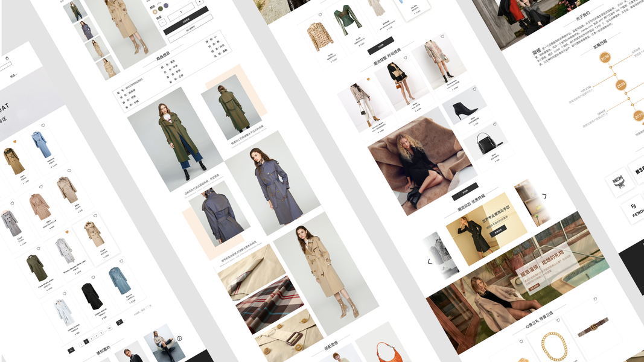This screenshot has width=644, height=362.
Task: Click the right arrow of the promotions carousel
Action: [x=544, y=196]
